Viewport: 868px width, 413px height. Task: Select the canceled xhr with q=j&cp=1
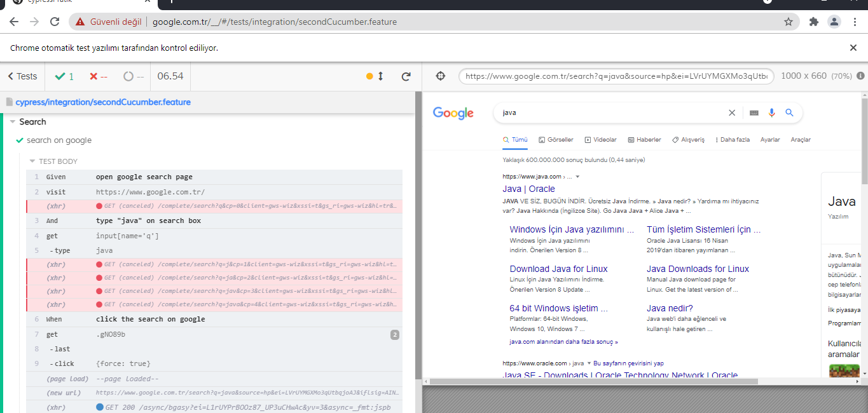[x=214, y=265]
